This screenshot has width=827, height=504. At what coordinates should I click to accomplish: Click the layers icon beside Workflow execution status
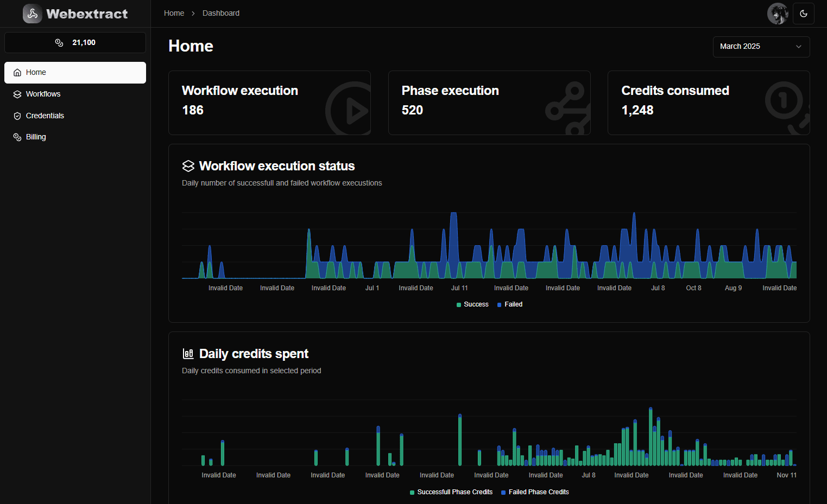point(188,166)
